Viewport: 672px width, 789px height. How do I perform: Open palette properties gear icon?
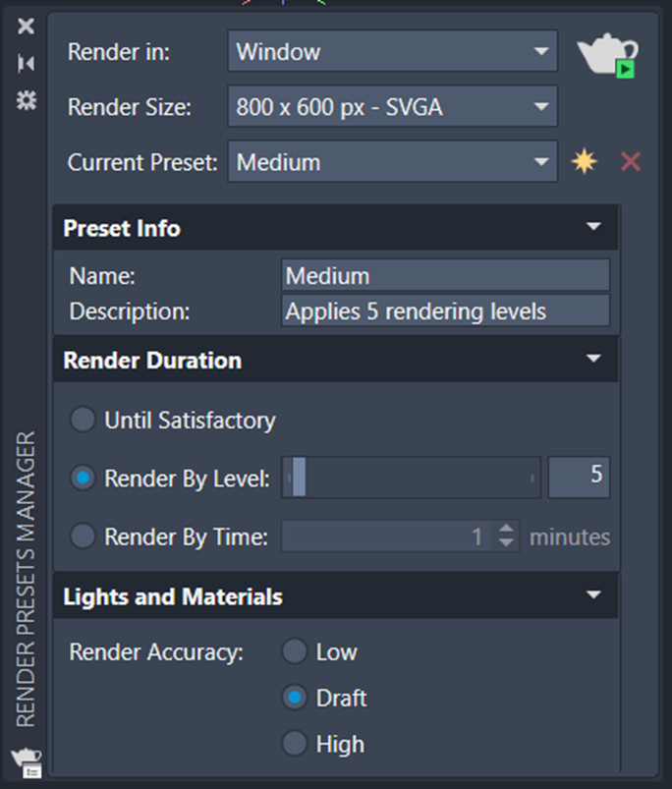tap(27, 100)
